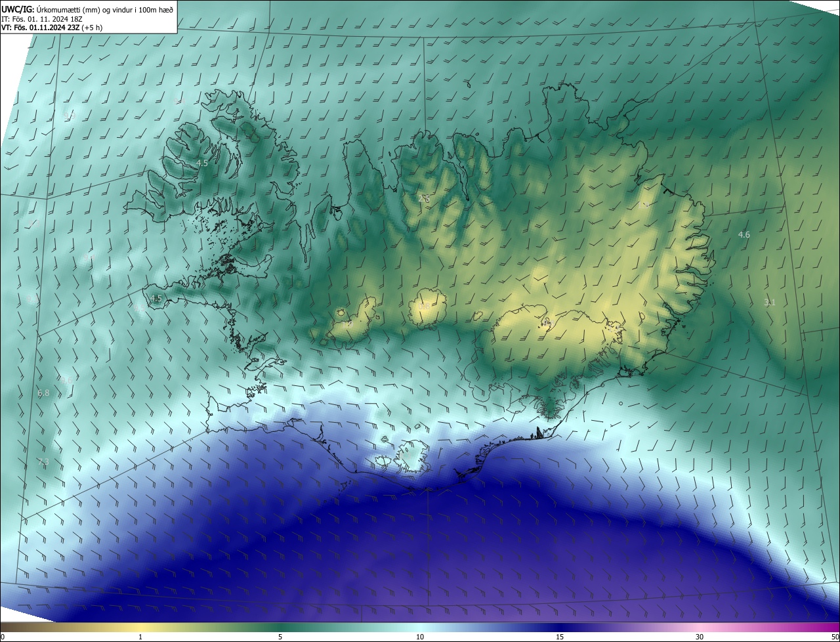Select the "IT: Fös. 01. 11. 2024 18Z" line
This screenshot has width=840, height=642.
[x=42, y=18]
